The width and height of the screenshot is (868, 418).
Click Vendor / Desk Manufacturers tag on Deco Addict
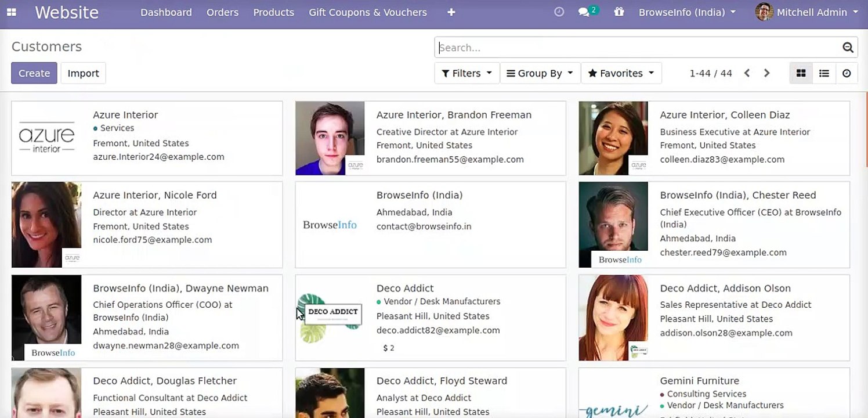439,301
